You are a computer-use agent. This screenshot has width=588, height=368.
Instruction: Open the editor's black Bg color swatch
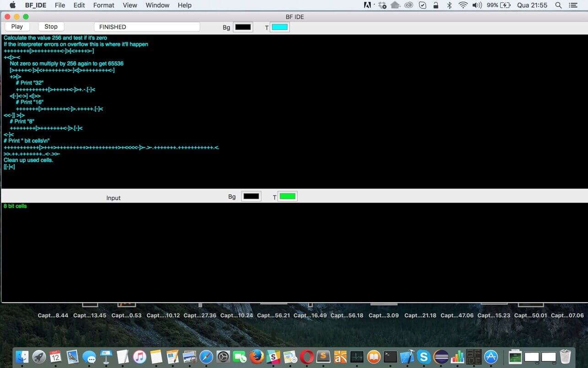[x=243, y=27]
